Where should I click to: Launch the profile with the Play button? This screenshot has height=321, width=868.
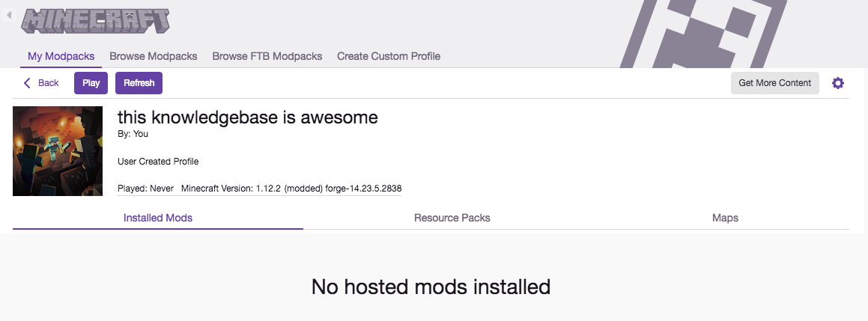[91, 83]
